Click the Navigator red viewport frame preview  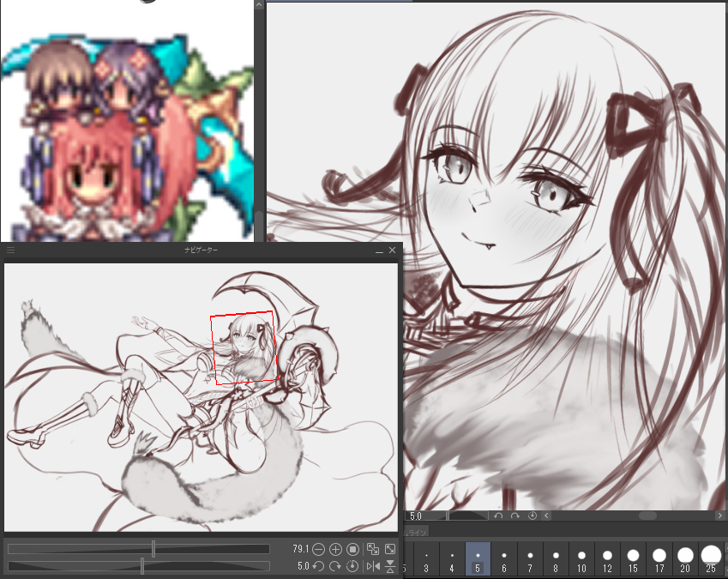pos(243,347)
